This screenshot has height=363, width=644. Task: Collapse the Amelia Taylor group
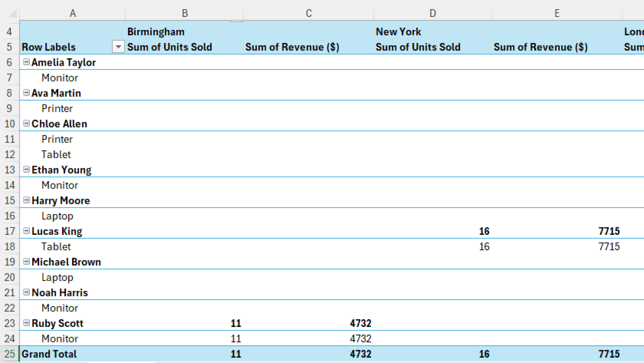(26, 62)
